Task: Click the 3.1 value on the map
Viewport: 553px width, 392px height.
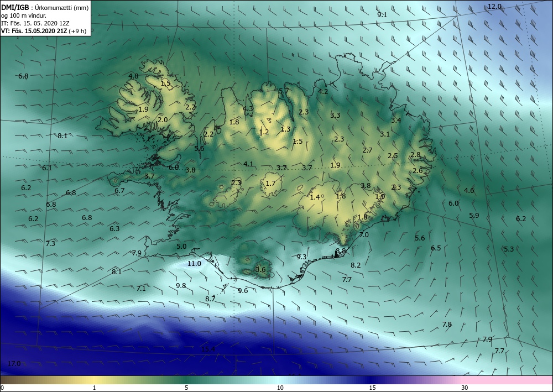Action: (x=385, y=134)
